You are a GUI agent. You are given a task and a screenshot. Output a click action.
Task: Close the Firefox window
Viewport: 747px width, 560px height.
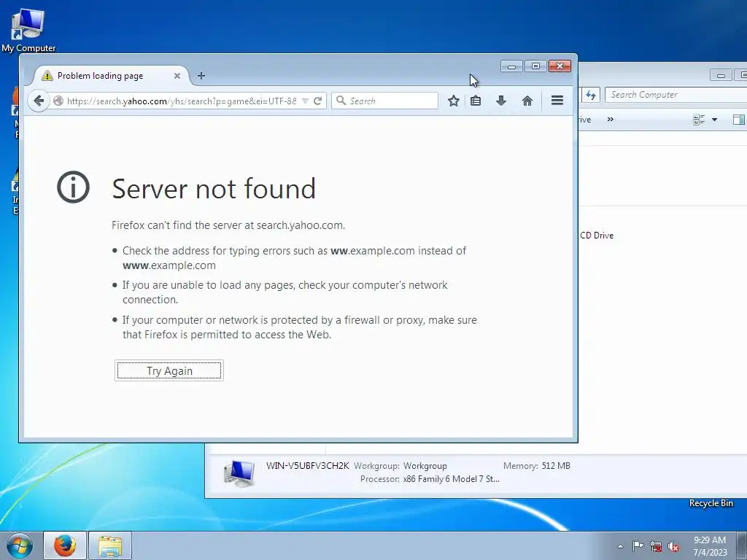pyautogui.click(x=560, y=66)
